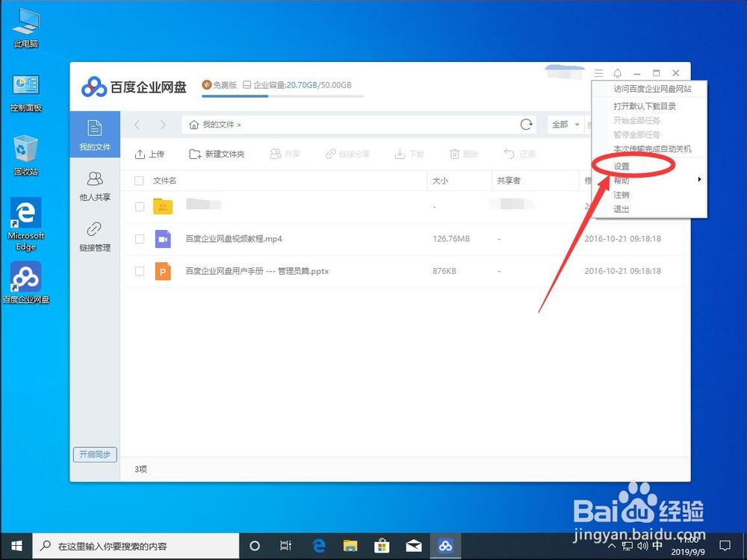Screen dimensions: 747x560
Task: Click the notification bell icon
Action: tap(617, 72)
